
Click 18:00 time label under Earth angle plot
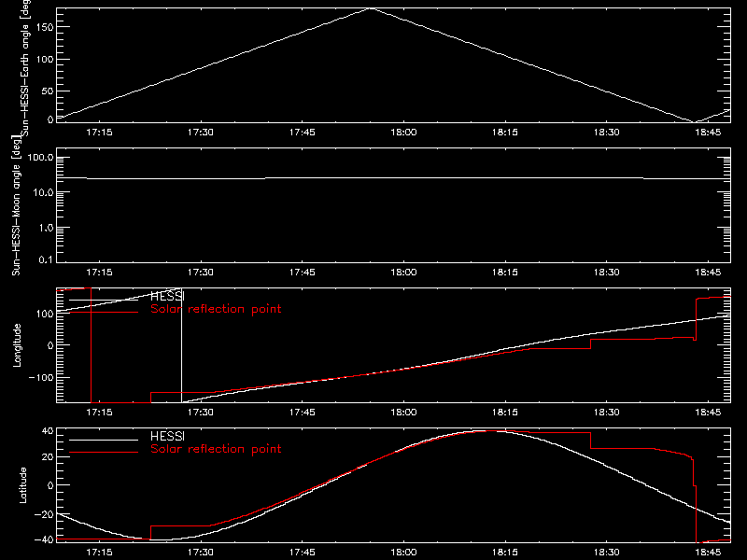[403, 133]
